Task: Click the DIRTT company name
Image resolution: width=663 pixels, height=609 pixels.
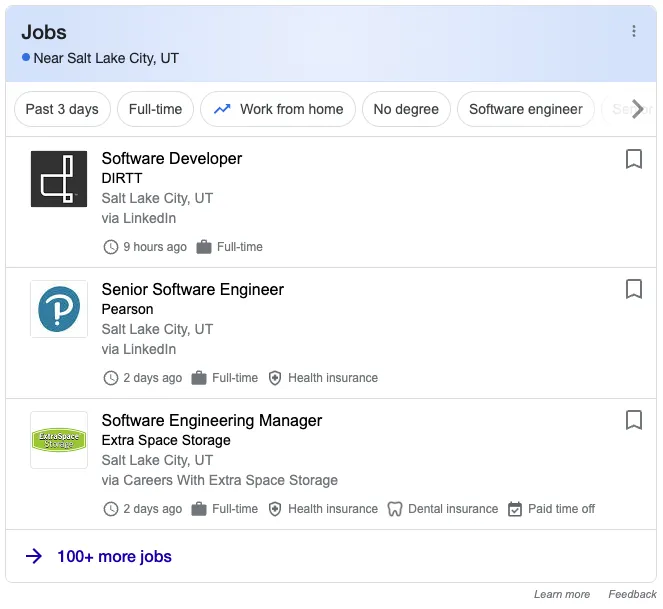Action: (x=122, y=178)
